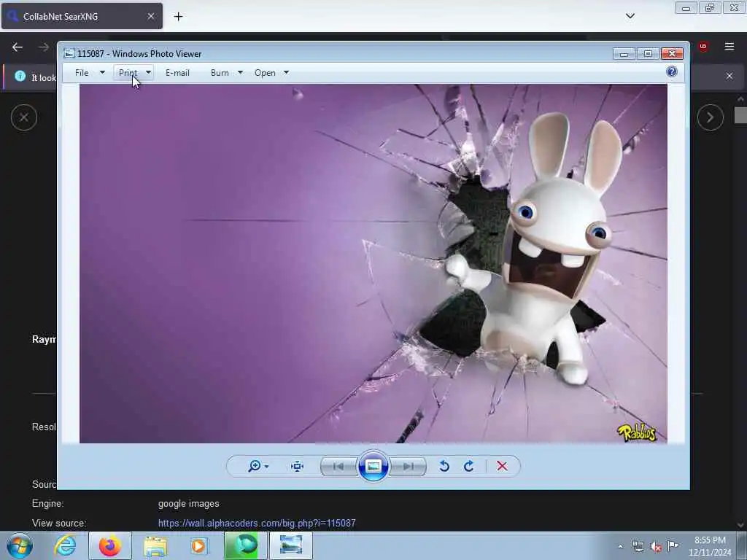Go to previous photo in viewer
The image size is (747, 560).
338,466
